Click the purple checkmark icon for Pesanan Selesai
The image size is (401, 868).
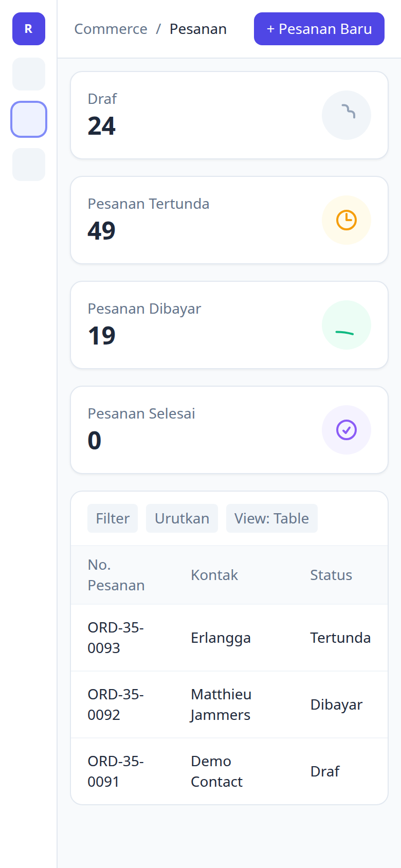click(347, 430)
